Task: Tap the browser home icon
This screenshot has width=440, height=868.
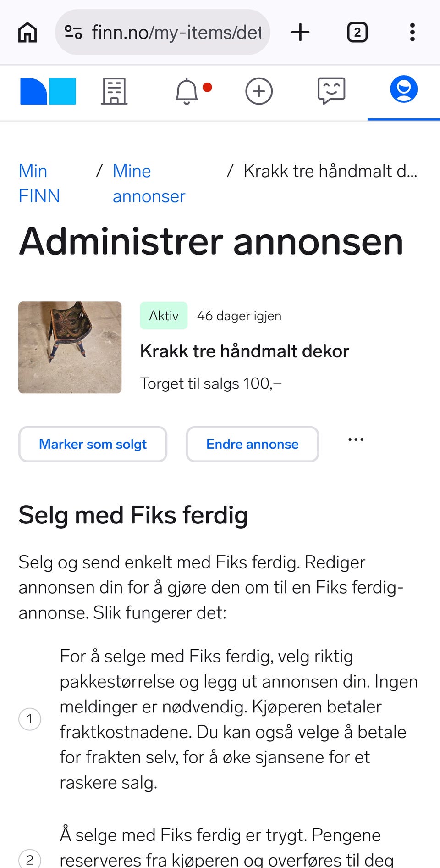Action: [27, 33]
